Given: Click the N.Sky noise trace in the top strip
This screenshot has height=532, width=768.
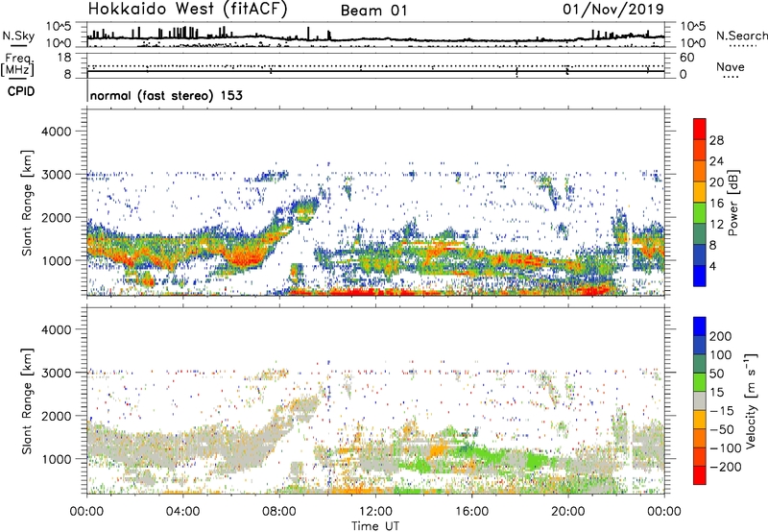Looking at the screenshot, I should pyautogui.click(x=375, y=38).
